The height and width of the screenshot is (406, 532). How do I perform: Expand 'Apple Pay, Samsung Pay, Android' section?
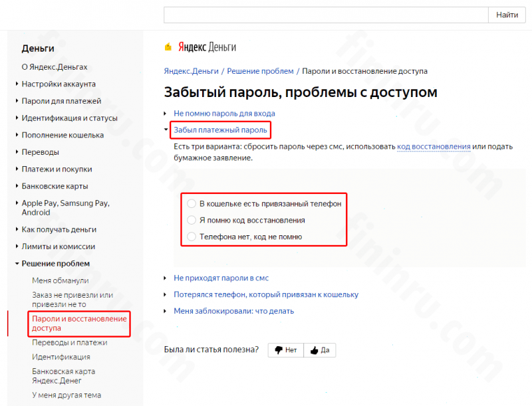coord(17,203)
